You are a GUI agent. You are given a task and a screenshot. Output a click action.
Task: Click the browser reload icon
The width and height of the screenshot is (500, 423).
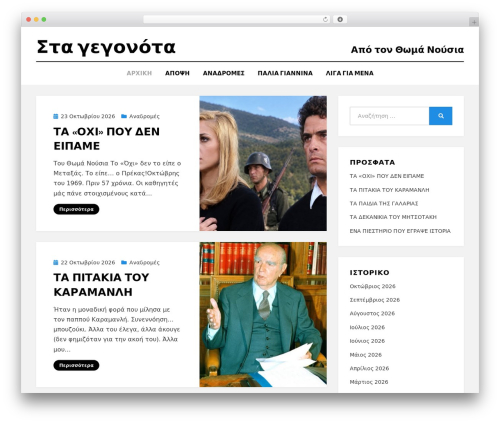point(325,20)
